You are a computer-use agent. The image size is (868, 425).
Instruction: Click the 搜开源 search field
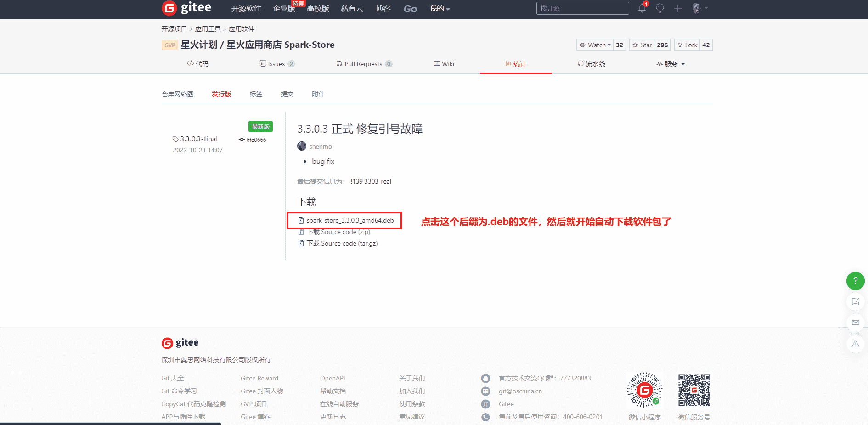point(582,8)
